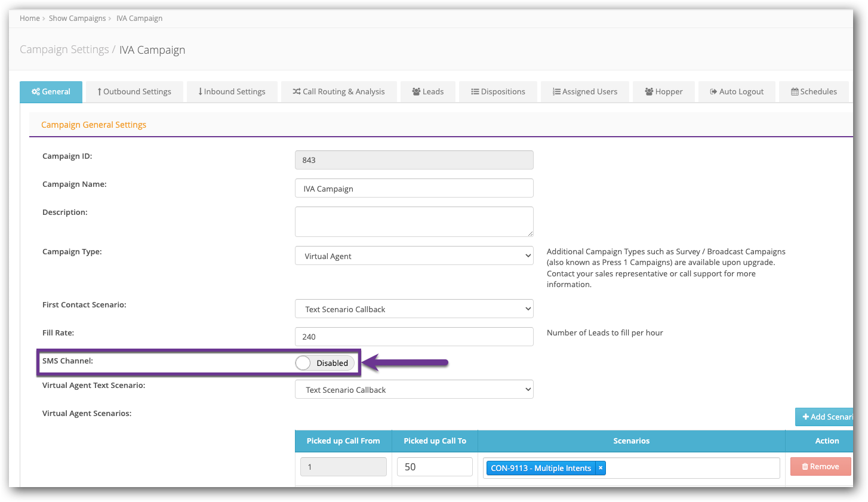Click the Scenarios column header

632,441
